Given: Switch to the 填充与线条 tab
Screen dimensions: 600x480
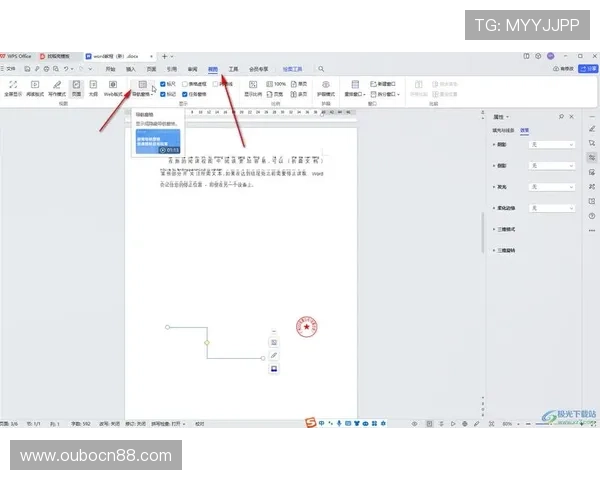Looking at the screenshot, I should tap(504, 130).
